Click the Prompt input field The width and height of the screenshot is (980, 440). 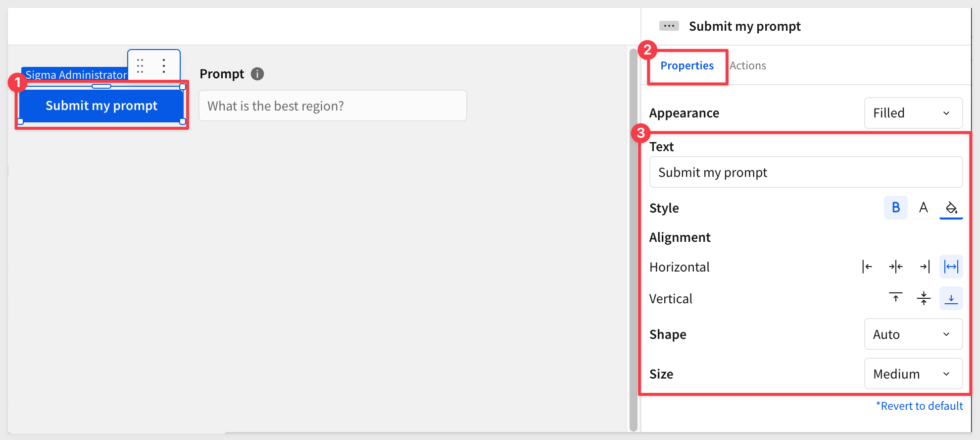(x=333, y=106)
